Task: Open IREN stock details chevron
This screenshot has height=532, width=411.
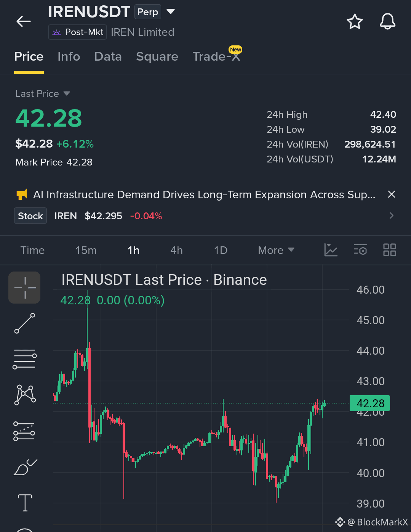Action: (x=391, y=216)
